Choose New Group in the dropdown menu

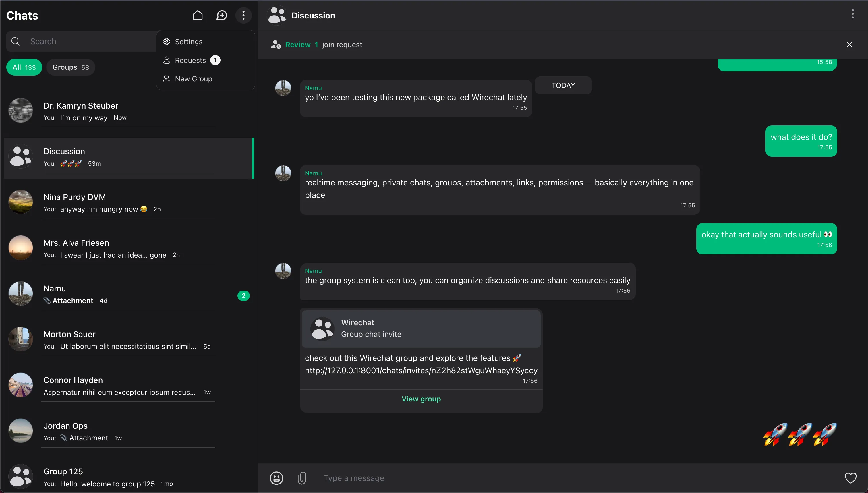tap(206, 79)
